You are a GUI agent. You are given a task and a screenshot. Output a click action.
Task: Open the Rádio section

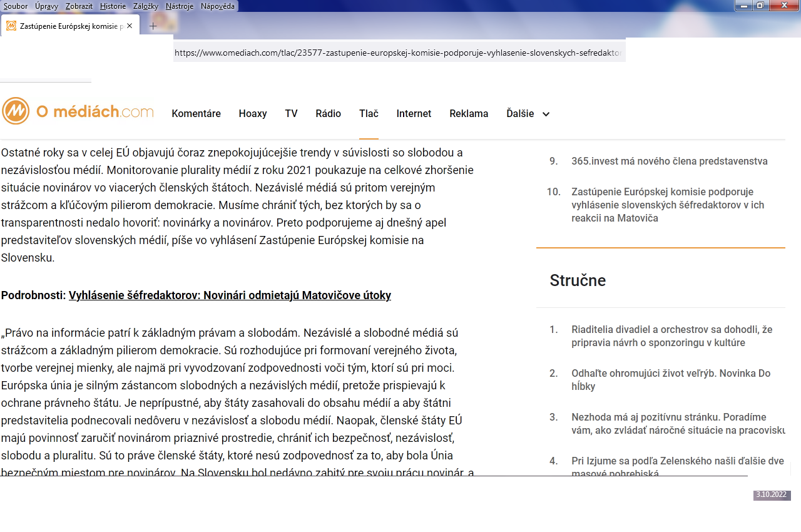(329, 114)
